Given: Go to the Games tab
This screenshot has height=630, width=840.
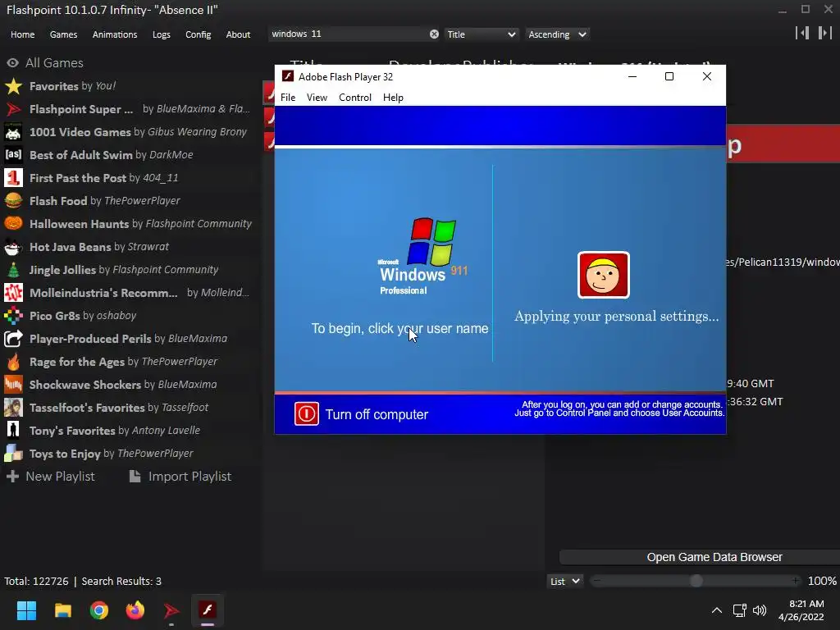Looking at the screenshot, I should click(63, 34).
